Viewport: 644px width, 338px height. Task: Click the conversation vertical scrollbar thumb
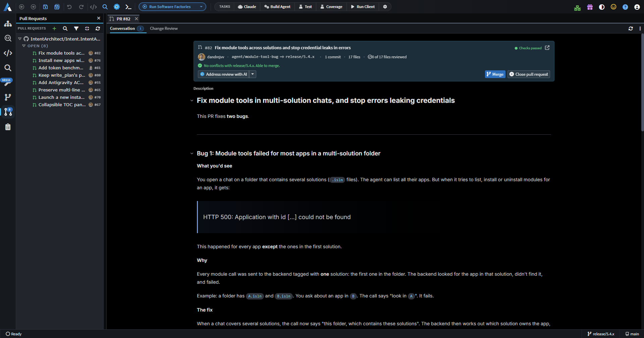[642, 82]
